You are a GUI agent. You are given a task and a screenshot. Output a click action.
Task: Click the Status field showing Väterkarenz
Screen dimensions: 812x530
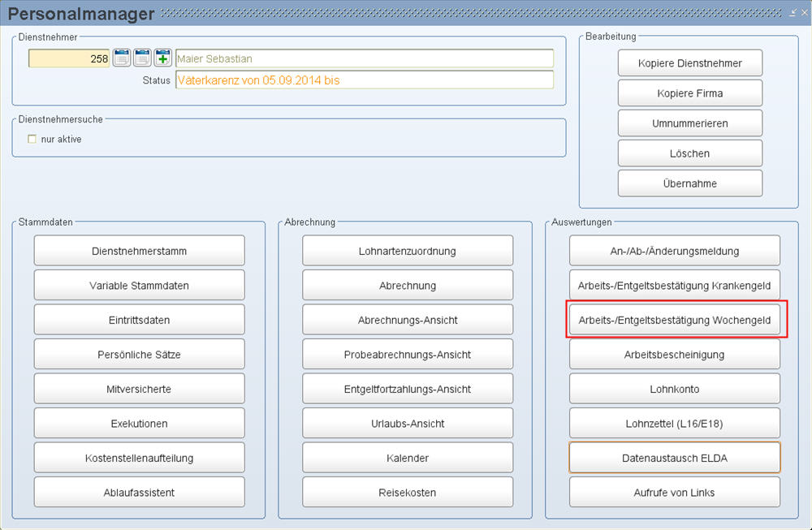365,80
